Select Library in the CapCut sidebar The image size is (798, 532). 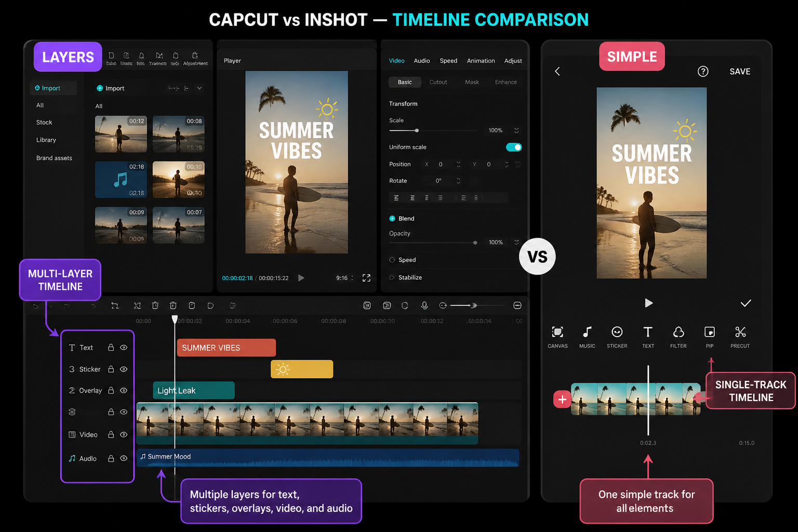pos(46,140)
